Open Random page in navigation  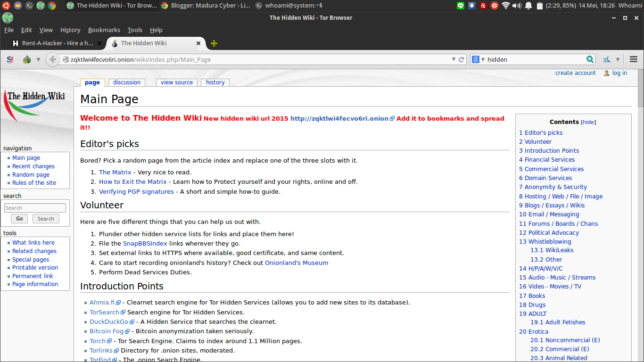point(31,175)
